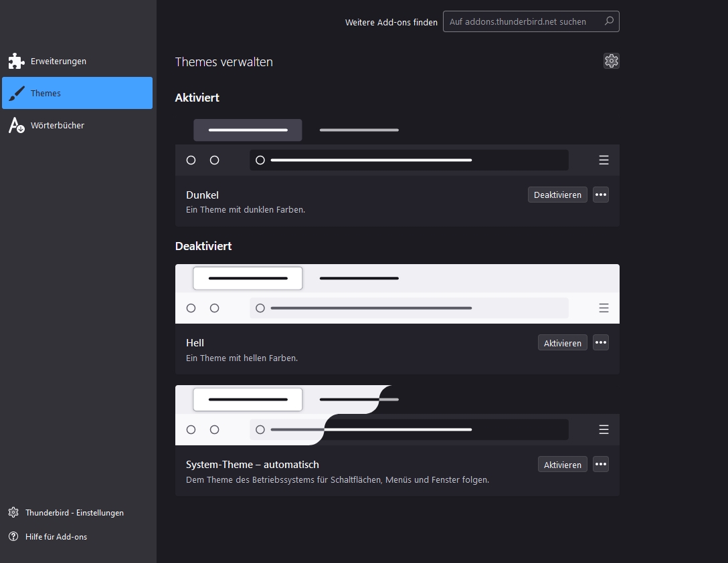
Task: Click 'Ein Theme mit dunklen Farben.' description
Action: (x=245, y=210)
